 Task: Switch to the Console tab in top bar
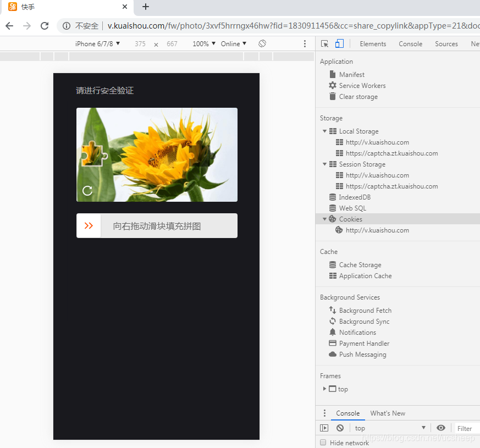click(410, 44)
